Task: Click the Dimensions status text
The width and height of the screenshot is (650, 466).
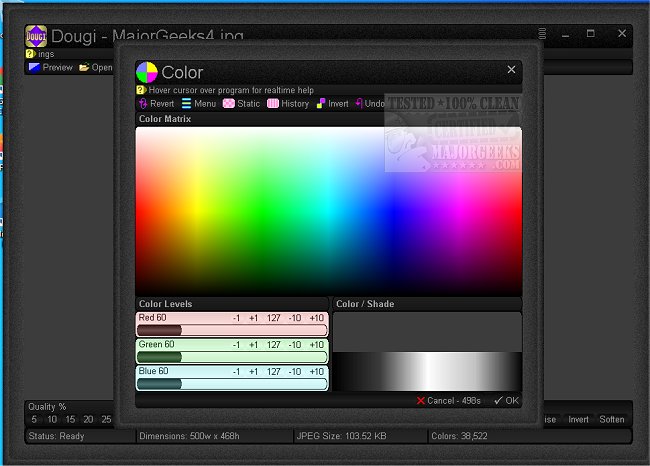Action: pos(189,436)
